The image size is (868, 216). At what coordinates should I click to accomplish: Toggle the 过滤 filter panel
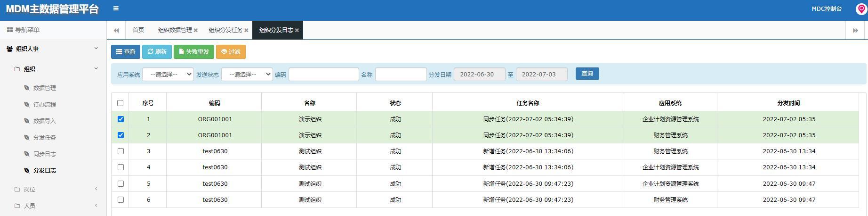pyautogui.click(x=231, y=52)
